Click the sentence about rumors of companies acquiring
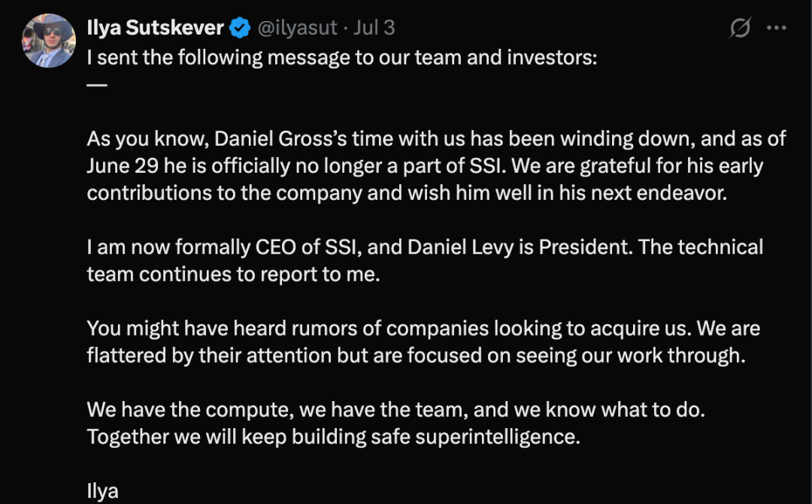This screenshot has width=812, height=504. click(391, 328)
